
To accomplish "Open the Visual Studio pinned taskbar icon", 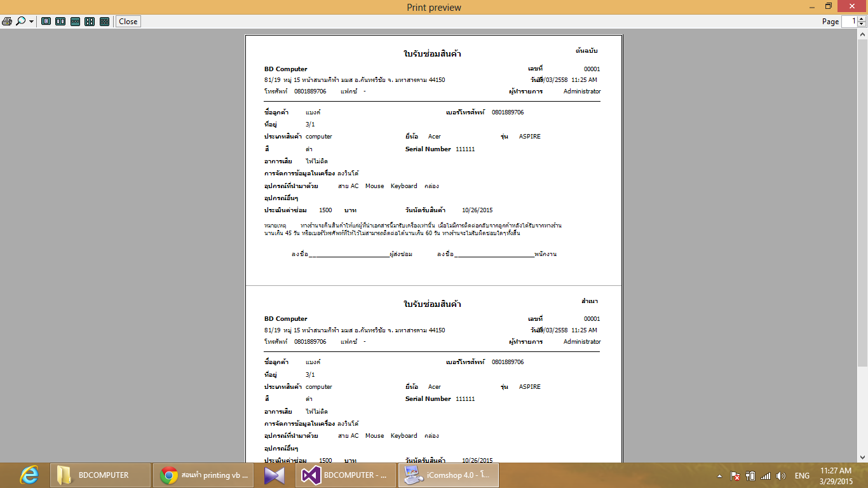I will (275, 475).
